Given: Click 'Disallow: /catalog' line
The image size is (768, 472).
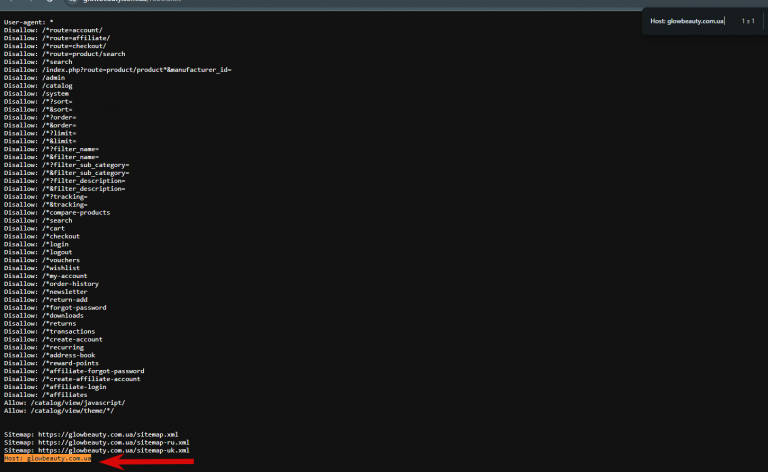Looking at the screenshot, I should (x=38, y=85).
